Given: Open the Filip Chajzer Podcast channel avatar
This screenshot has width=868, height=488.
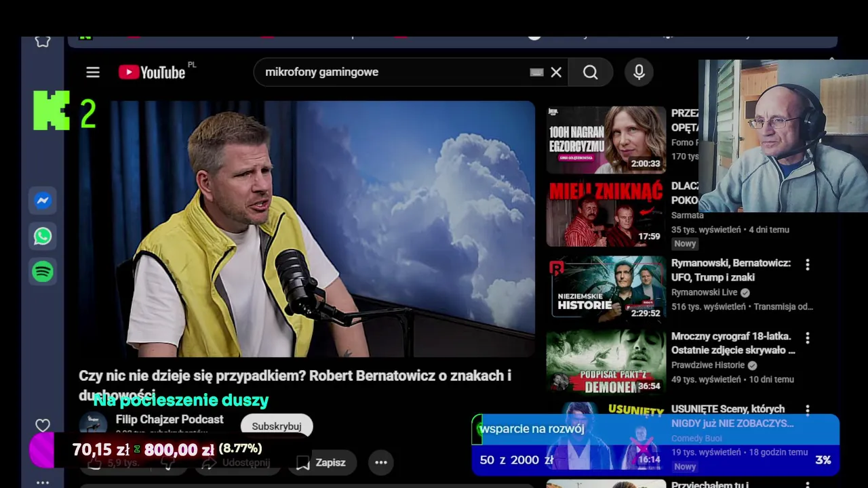Looking at the screenshot, I should [x=93, y=424].
